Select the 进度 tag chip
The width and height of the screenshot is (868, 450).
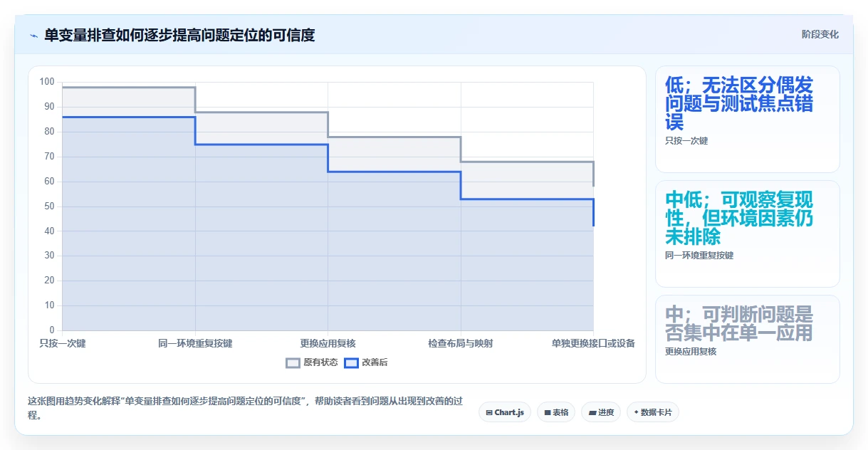601,412
